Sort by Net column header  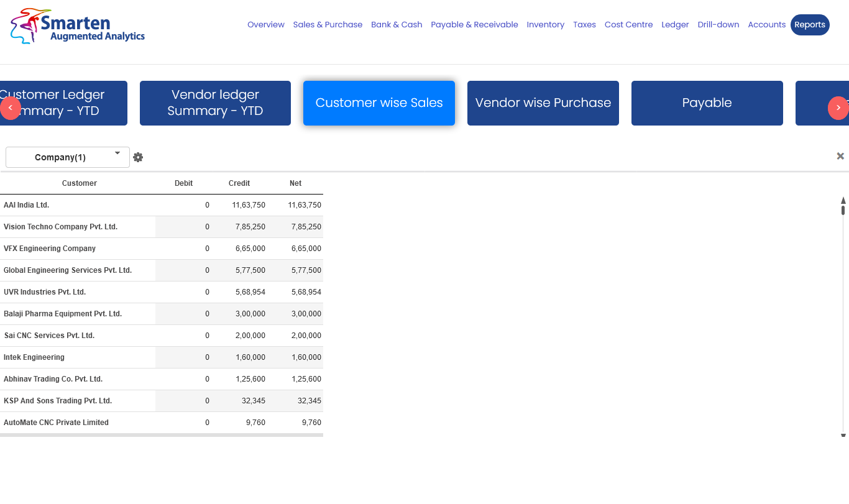click(295, 183)
